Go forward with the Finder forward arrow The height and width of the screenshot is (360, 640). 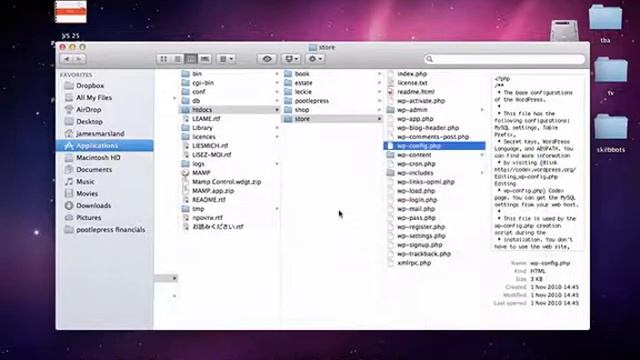(x=79, y=59)
